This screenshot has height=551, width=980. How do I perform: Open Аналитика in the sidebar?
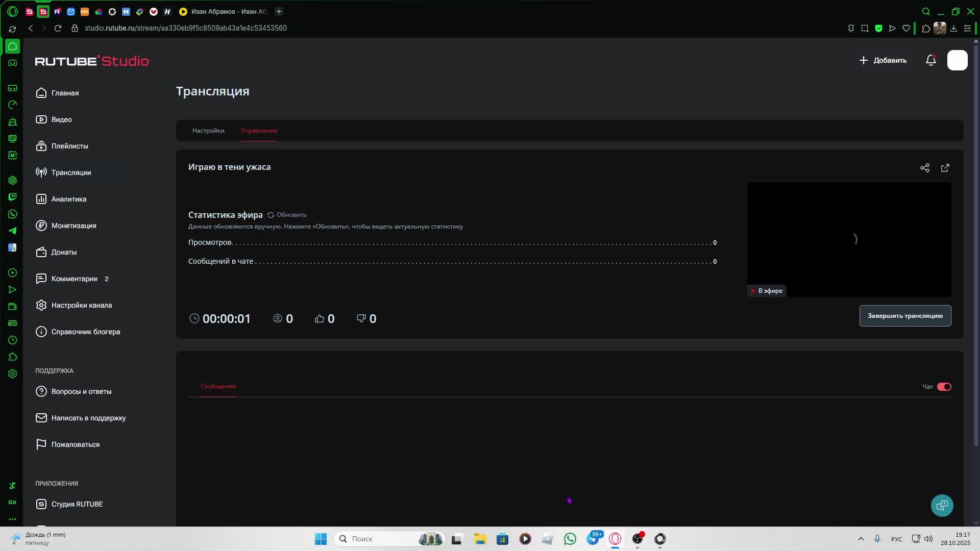tap(68, 199)
